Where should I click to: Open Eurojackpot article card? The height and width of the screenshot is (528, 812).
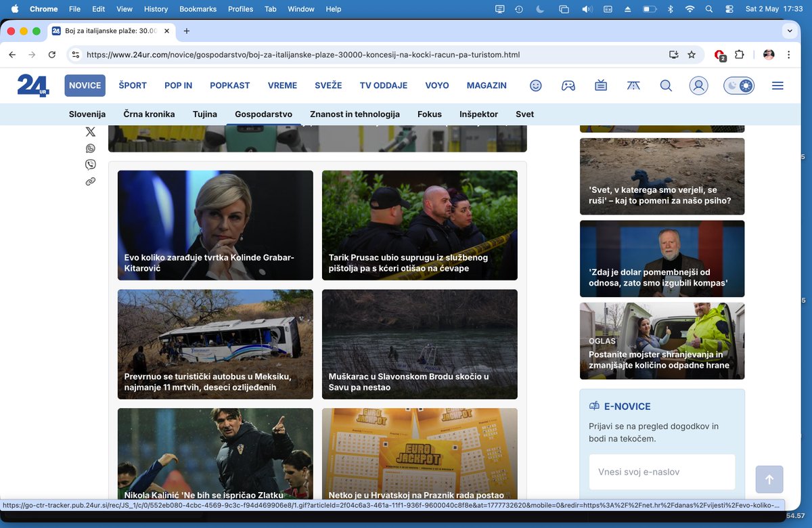coord(420,454)
